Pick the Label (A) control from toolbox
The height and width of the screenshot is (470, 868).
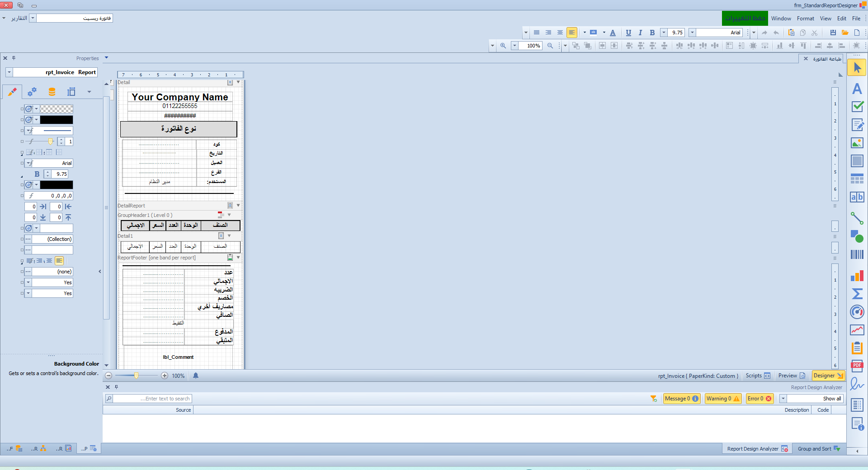[x=857, y=89]
